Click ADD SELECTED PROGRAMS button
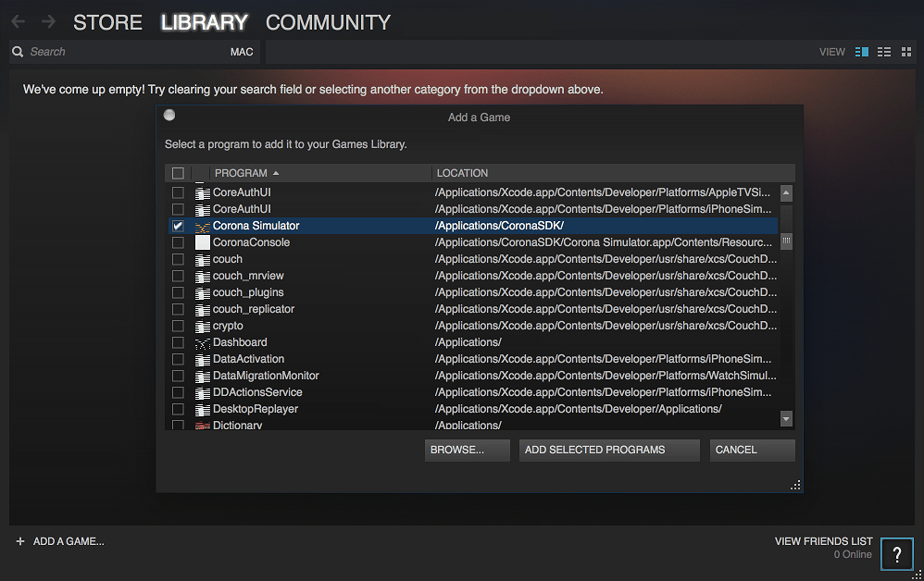 coord(608,450)
